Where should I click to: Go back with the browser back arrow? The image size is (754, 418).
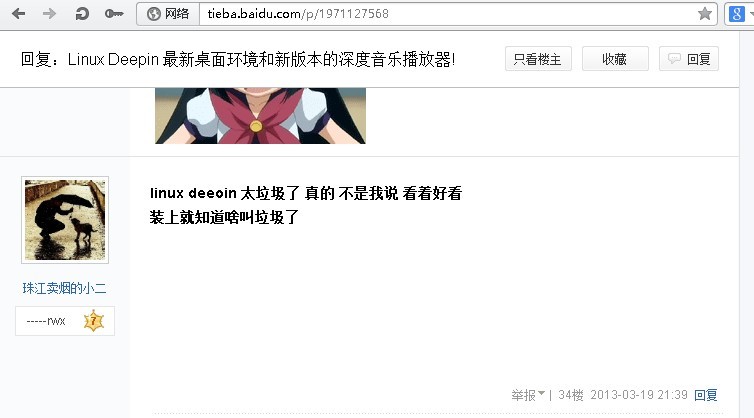[x=18, y=13]
